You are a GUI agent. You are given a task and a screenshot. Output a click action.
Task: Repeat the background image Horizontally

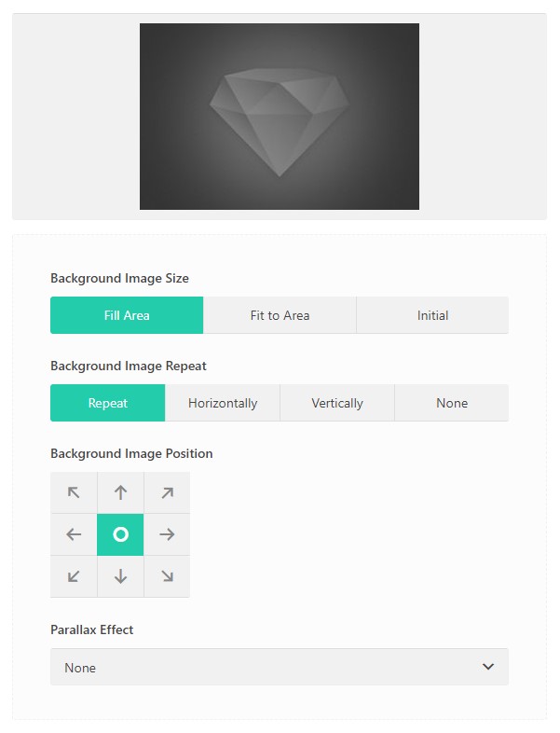click(x=223, y=403)
